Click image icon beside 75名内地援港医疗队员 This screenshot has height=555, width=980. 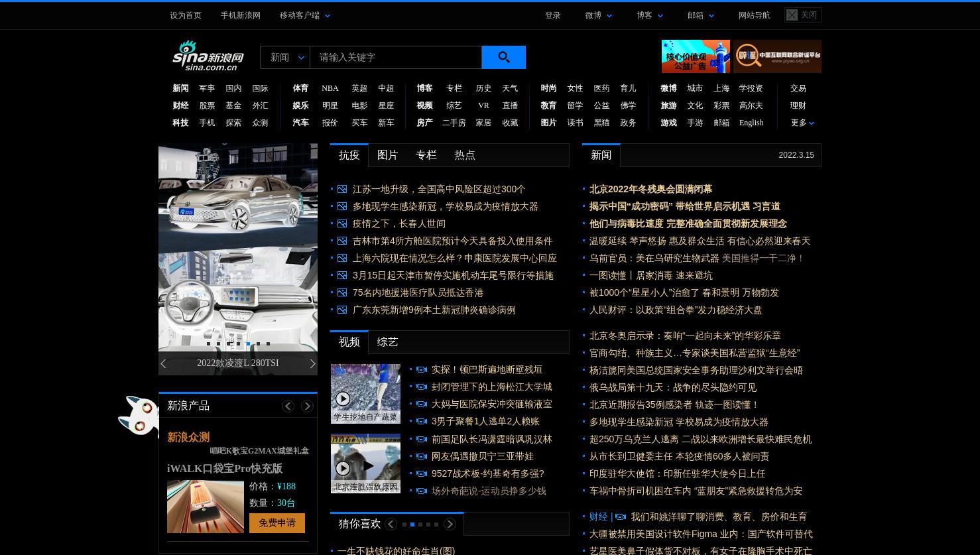pyautogui.click(x=342, y=293)
